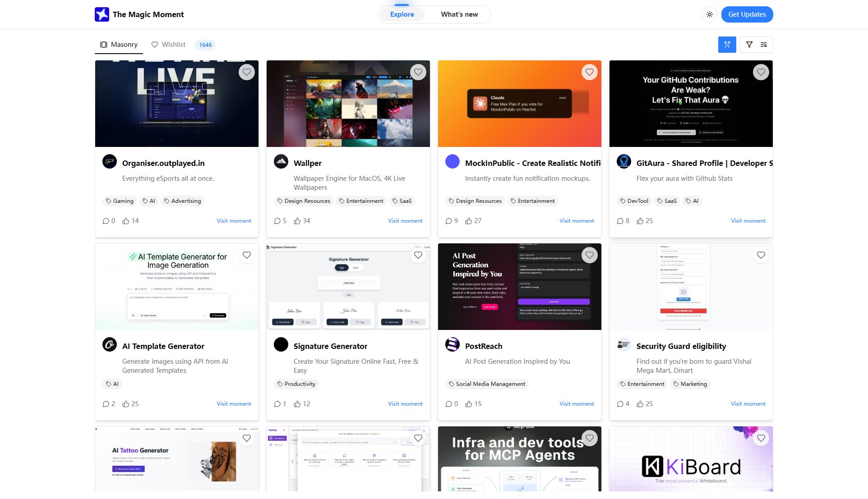Toggle light/dark theme sun icon
This screenshot has height=499, width=868.
tap(710, 14)
